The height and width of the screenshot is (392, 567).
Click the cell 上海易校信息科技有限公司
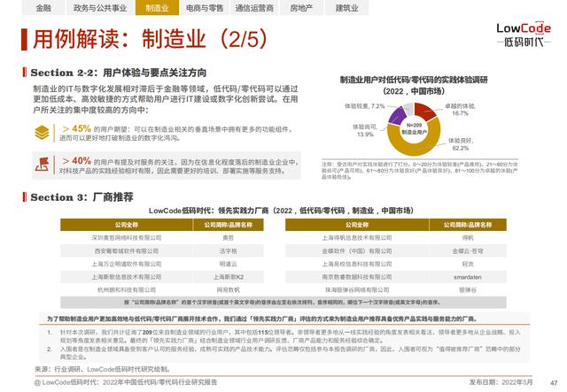tap(357, 264)
